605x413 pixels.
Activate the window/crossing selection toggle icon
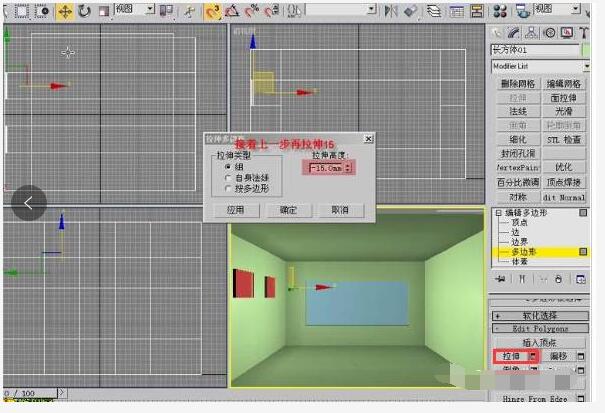[x=42, y=12]
